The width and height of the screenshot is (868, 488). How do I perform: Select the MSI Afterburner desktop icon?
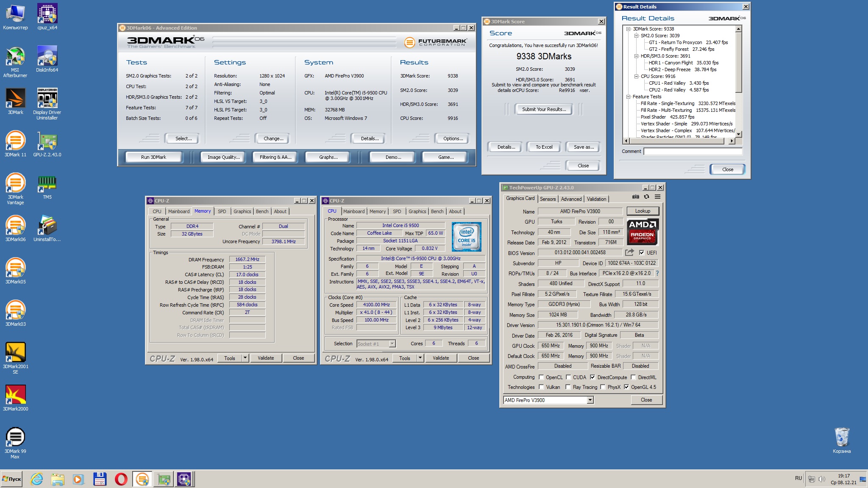pyautogui.click(x=15, y=62)
